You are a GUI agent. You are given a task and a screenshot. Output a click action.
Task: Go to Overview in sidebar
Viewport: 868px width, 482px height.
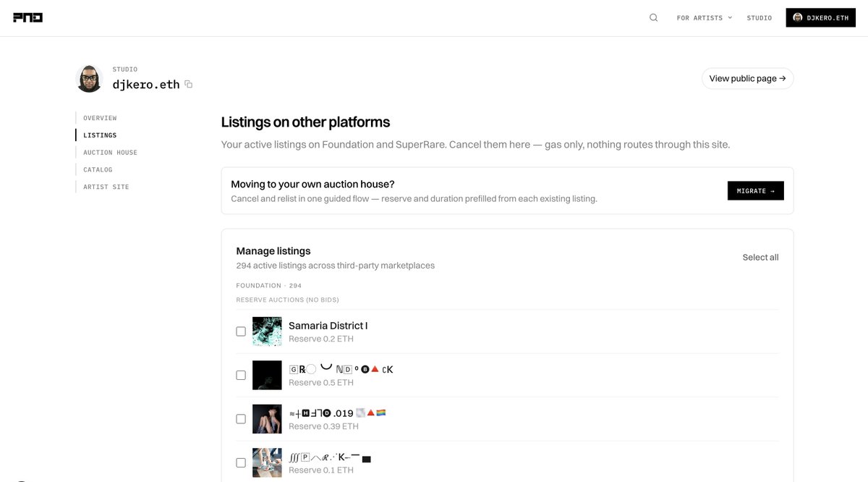pos(100,118)
